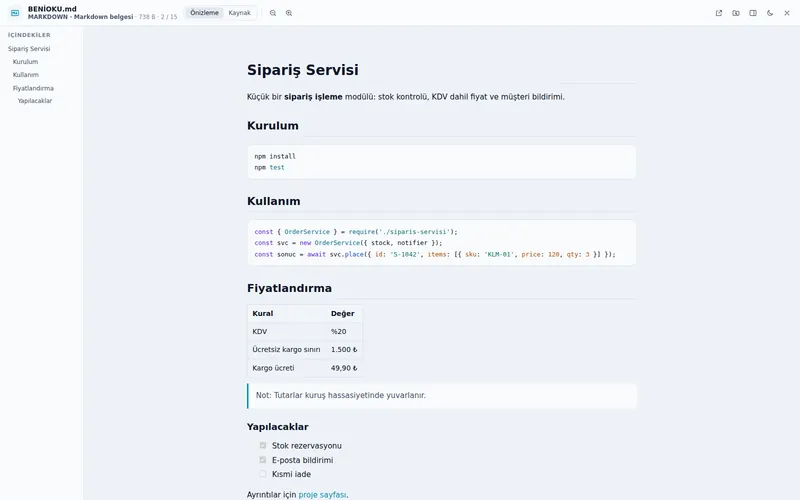Switch to Önizleme tab

(x=204, y=13)
